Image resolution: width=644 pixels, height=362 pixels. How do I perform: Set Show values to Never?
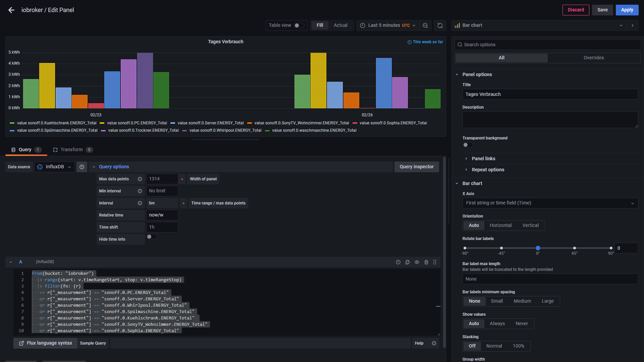tap(522, 324)
